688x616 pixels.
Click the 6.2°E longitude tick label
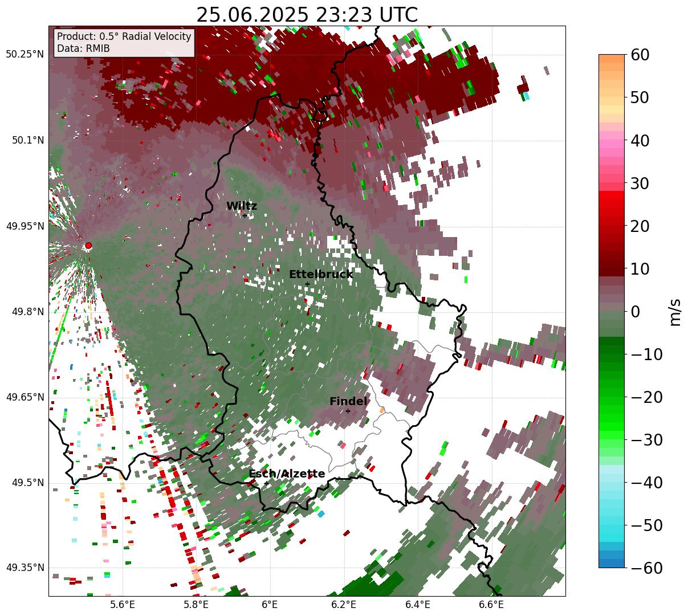(x=344, y=605)
